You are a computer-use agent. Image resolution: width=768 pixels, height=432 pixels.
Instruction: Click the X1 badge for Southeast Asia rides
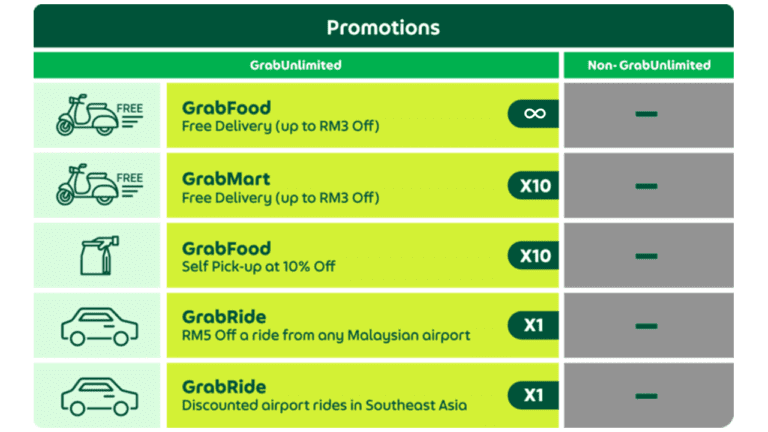[535, 396]
